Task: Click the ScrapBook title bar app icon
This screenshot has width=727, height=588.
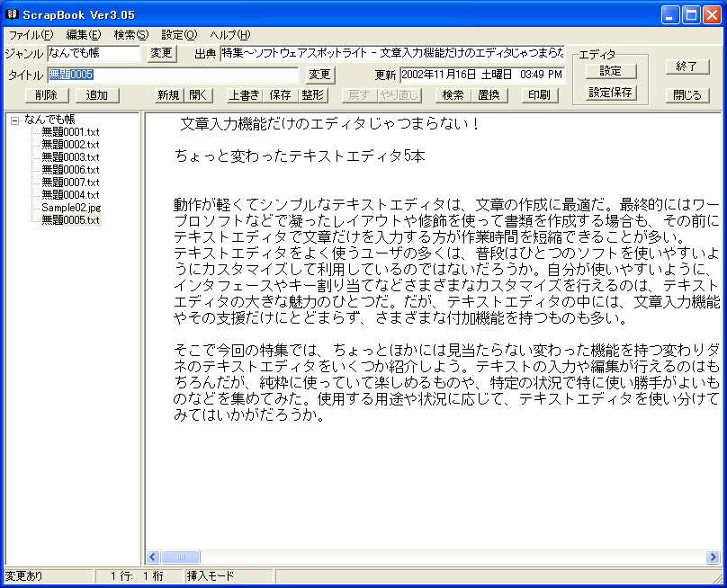Action: [x=12, y=14]
